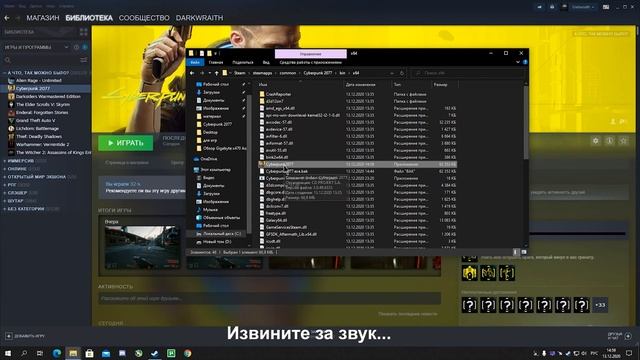The width and height of the screenshot is (640, 360).
Task: Click the third unlocked achievement badge
Action: 507,273
